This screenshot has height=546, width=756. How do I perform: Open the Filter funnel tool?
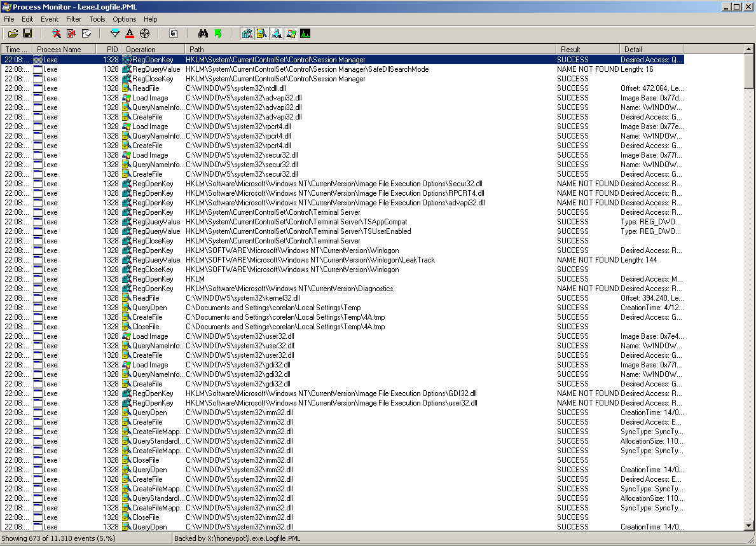[x=115, y=33]
